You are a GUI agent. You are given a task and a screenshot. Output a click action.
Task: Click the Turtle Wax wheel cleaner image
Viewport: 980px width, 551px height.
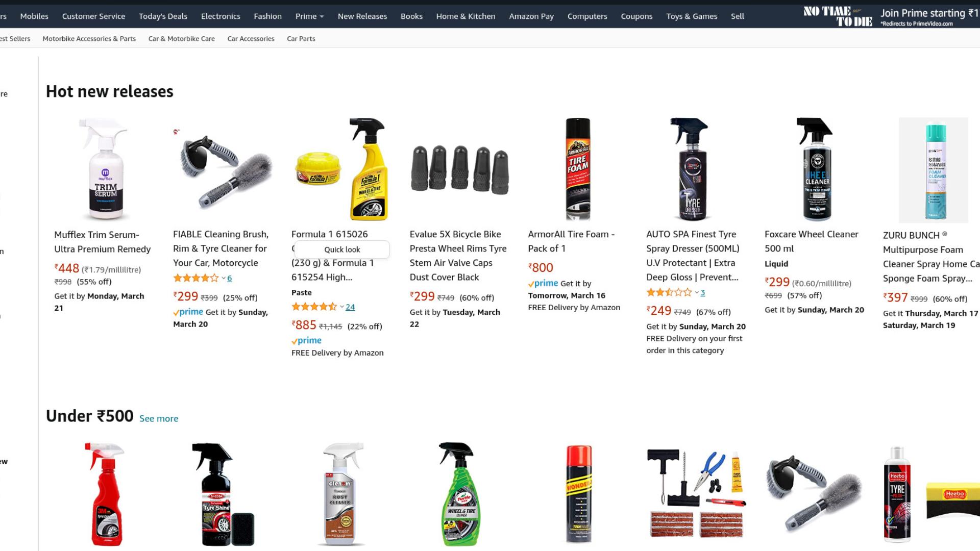[x=458, y=494]
